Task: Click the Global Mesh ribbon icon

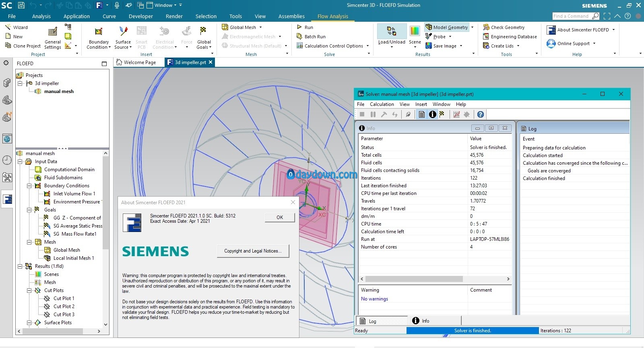Action: click(225, 27)
